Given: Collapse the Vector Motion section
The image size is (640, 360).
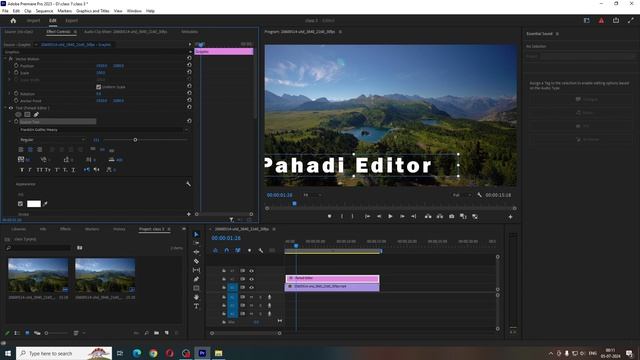Looking at the screenshot, I should coord(6,59).
